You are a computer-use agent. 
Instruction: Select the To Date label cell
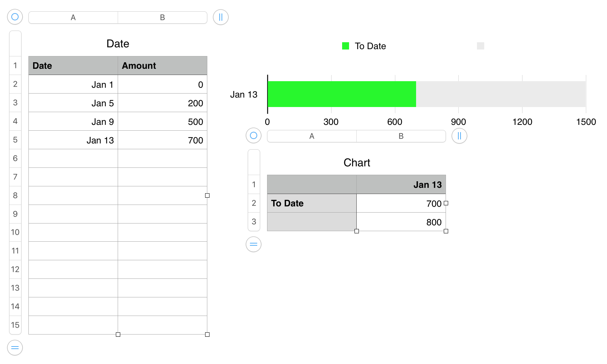(312, 203)
